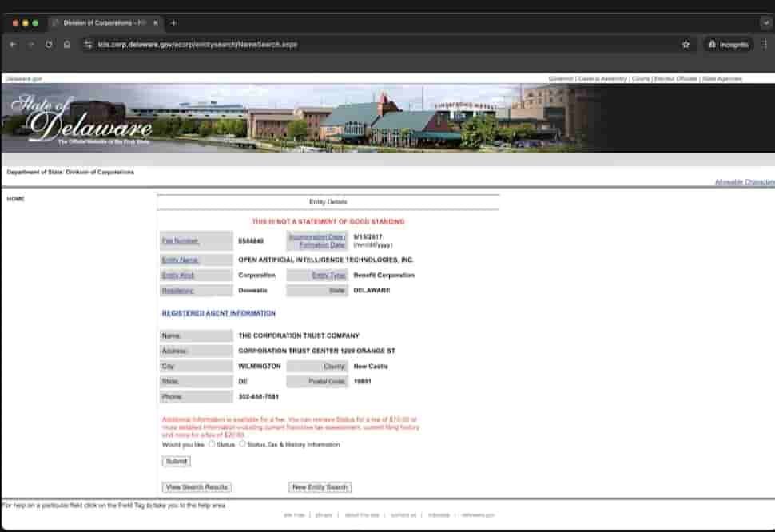Viewport: 775px width, 532px height.
Task: Expand the tab search dropdown arrow
Action: [765, 23]
